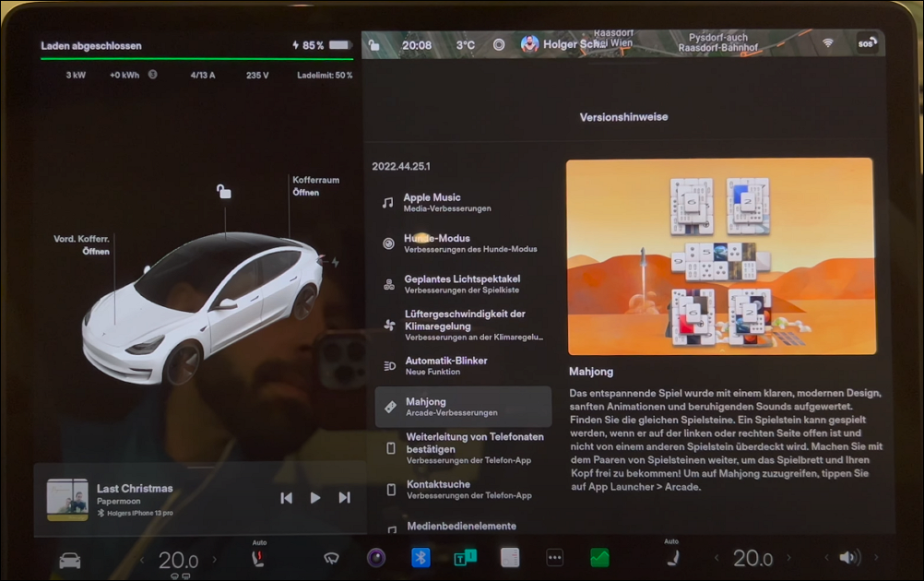The height and width of the screenshot is (581, 924).
Task: Open the teal T app icon with badge
Action: pos(465,557)
